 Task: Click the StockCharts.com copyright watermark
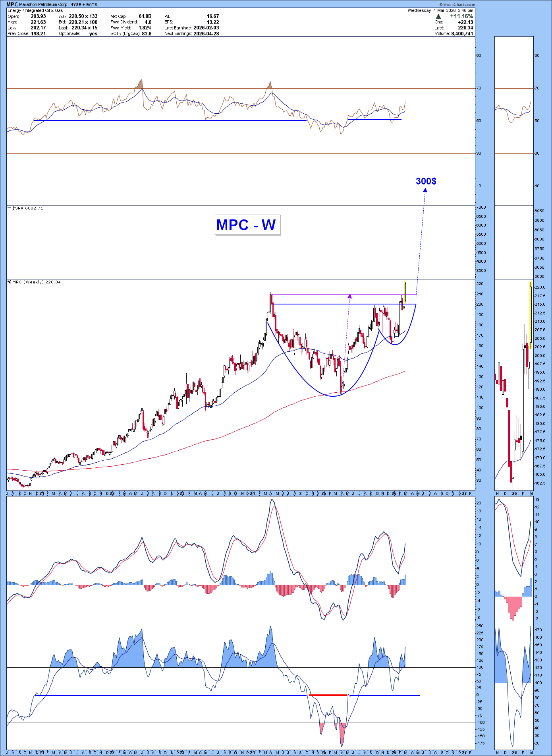(457, 4)
